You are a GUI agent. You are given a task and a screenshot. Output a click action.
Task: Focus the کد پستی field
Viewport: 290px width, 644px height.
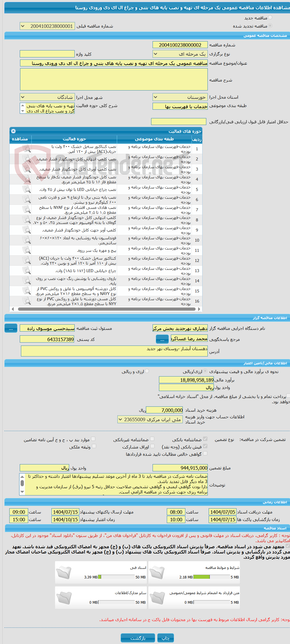click(x=47, y=339)
